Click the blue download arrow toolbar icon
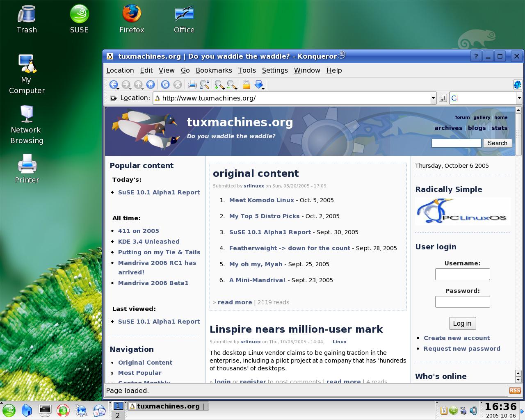Screen dimensions: 525x420 tap(258, 84)
